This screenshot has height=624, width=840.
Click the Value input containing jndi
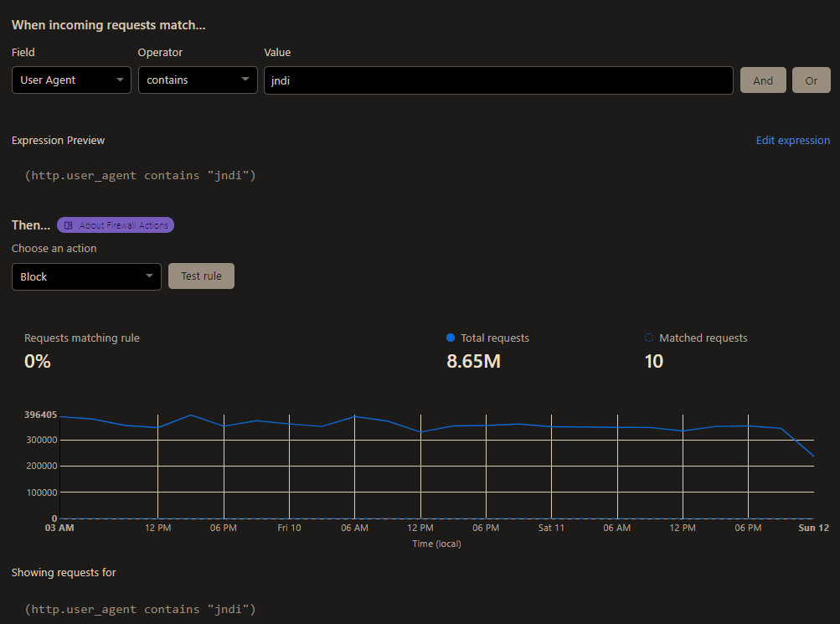click(498, 80)
